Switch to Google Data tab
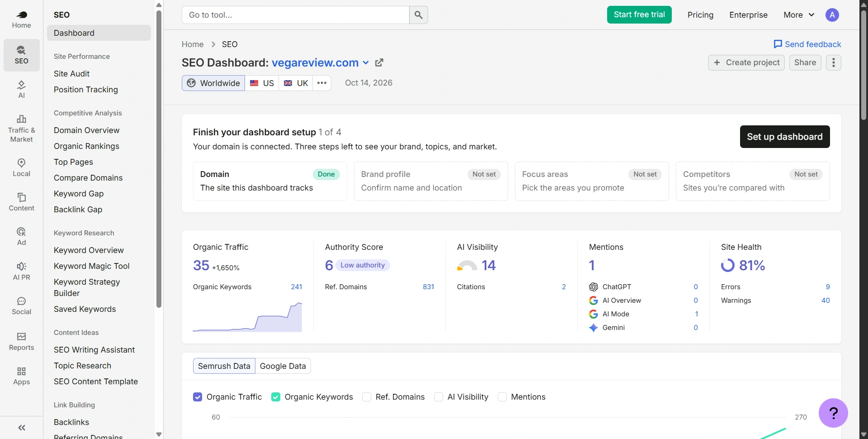Screen dimensions: 868x439 coord(283,366)
